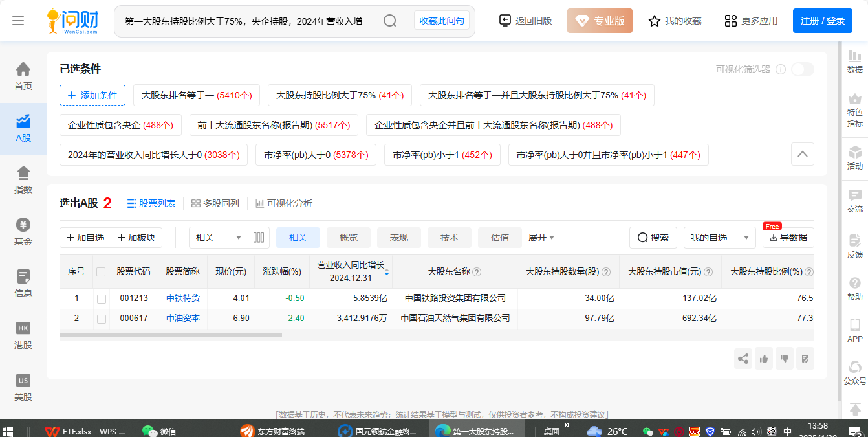Select A股 in left sidebar
The width and height of the screenshot is (868, 437).
23,128
